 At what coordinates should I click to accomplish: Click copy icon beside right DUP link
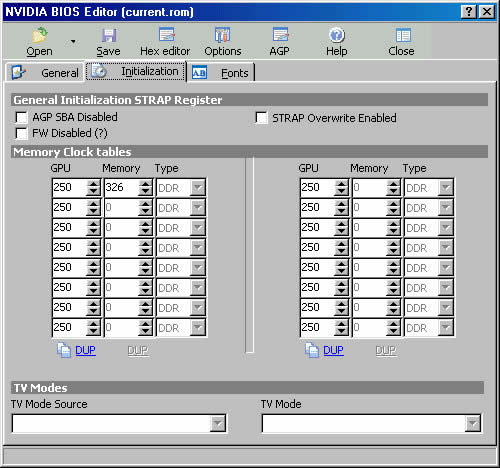point(312,350)
